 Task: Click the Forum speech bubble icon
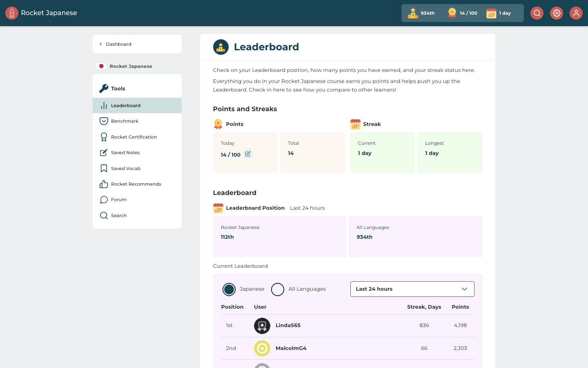point(104,200)
